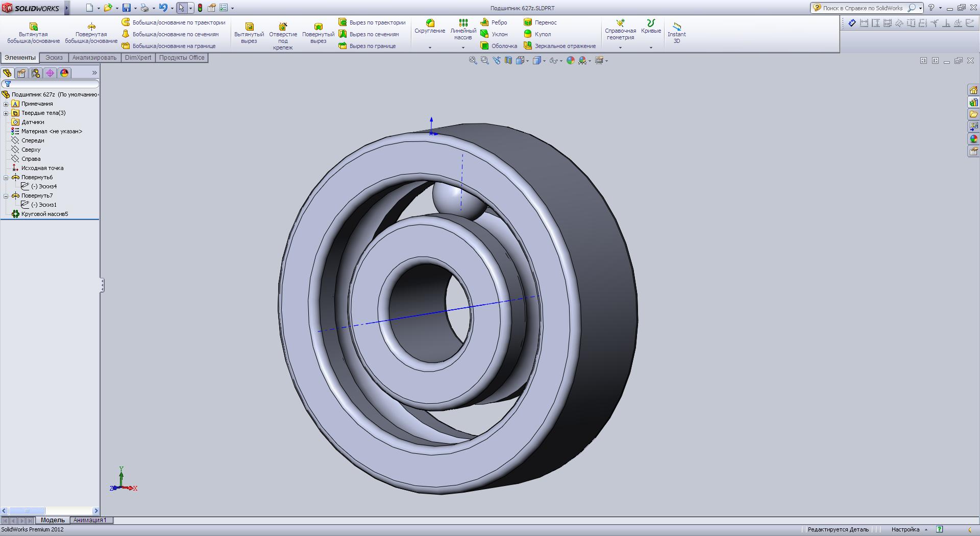
Task: Switch to the DimXpert tab
Action: click(x=138, y=58)
